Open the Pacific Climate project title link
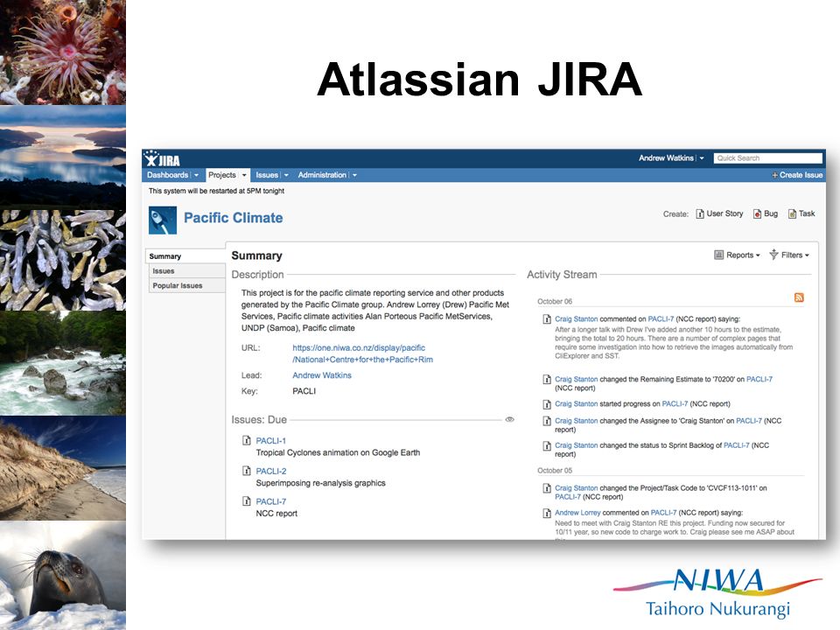The width and height of the screenshot is (840, 630). coord(233,218)
